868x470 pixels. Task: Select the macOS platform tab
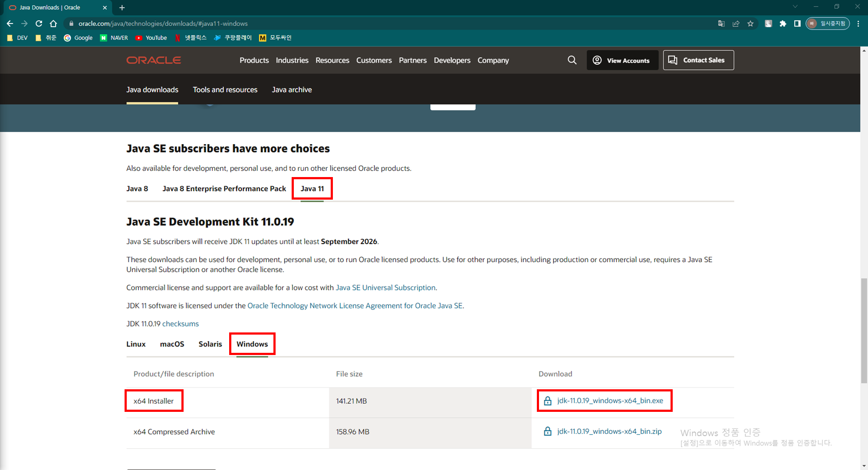(172, 344)
